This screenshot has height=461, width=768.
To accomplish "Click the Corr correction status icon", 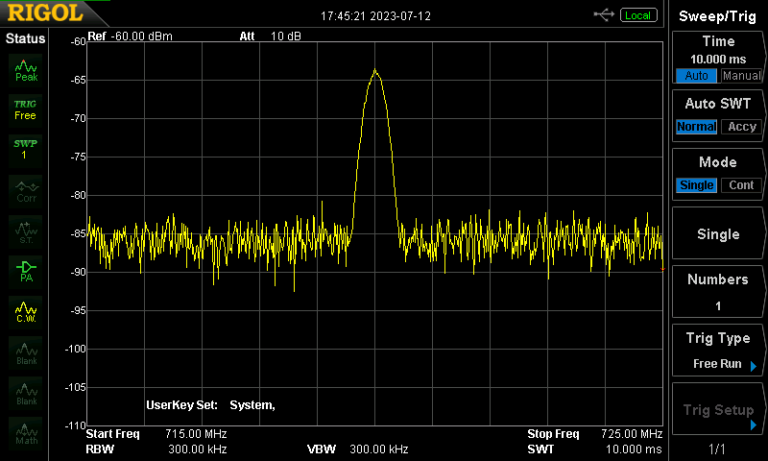I will [x=26, y=190].
